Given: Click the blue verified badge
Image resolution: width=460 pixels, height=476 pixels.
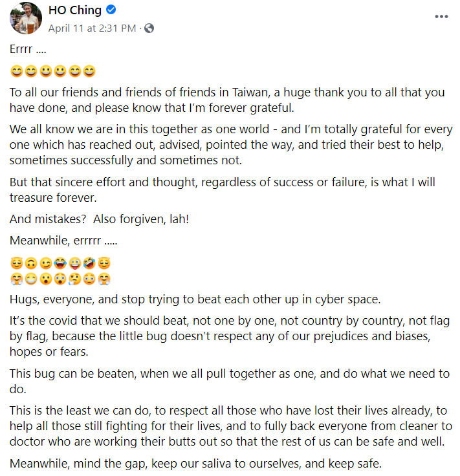Looking at the screenshot, I should (x=111, y=10).
